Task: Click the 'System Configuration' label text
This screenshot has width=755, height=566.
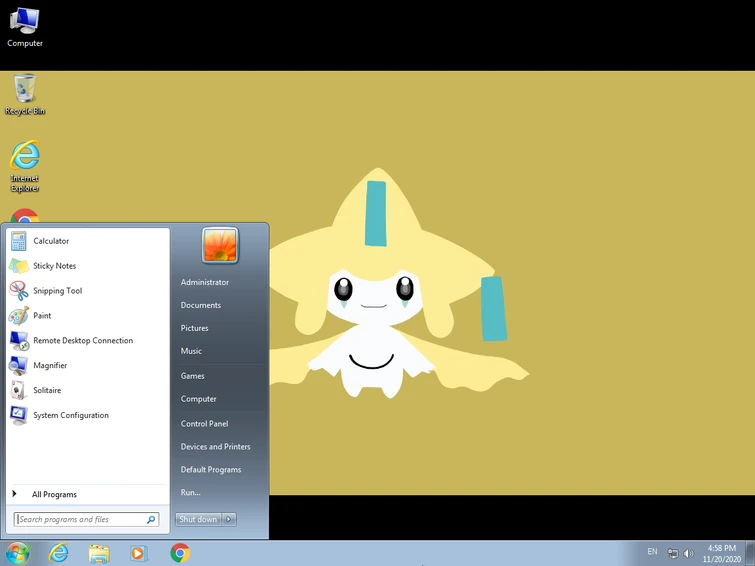Action: pos(71,415)
